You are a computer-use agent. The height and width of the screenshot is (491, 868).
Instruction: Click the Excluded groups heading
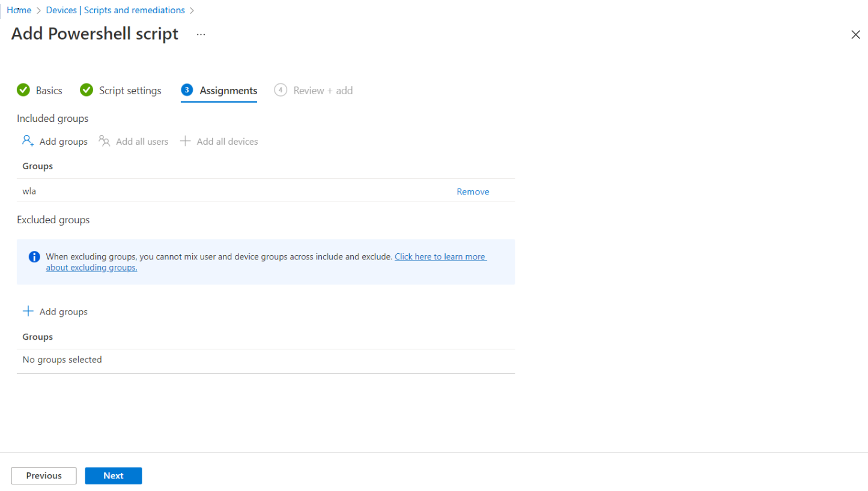[53, 220]
